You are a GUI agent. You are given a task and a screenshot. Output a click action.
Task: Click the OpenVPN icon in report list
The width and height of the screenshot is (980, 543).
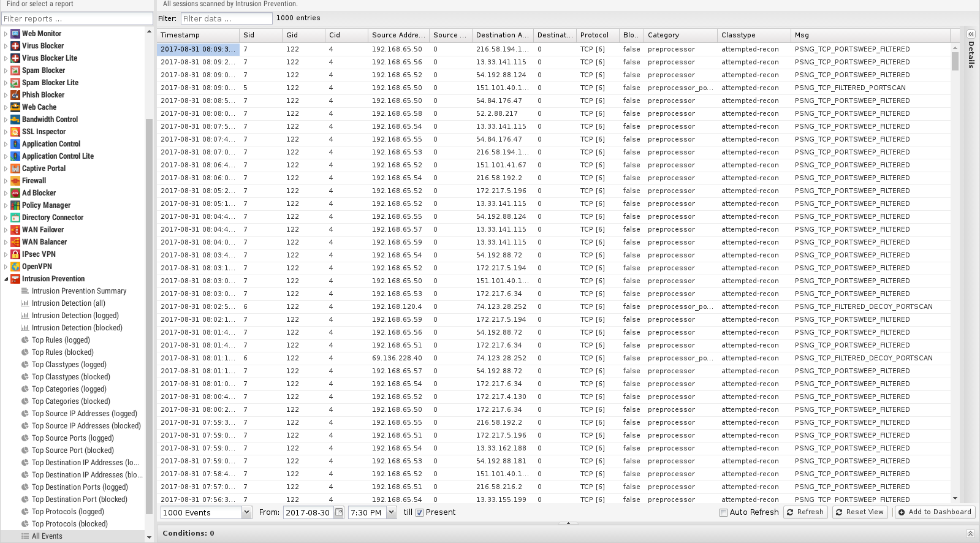[15, 267]
